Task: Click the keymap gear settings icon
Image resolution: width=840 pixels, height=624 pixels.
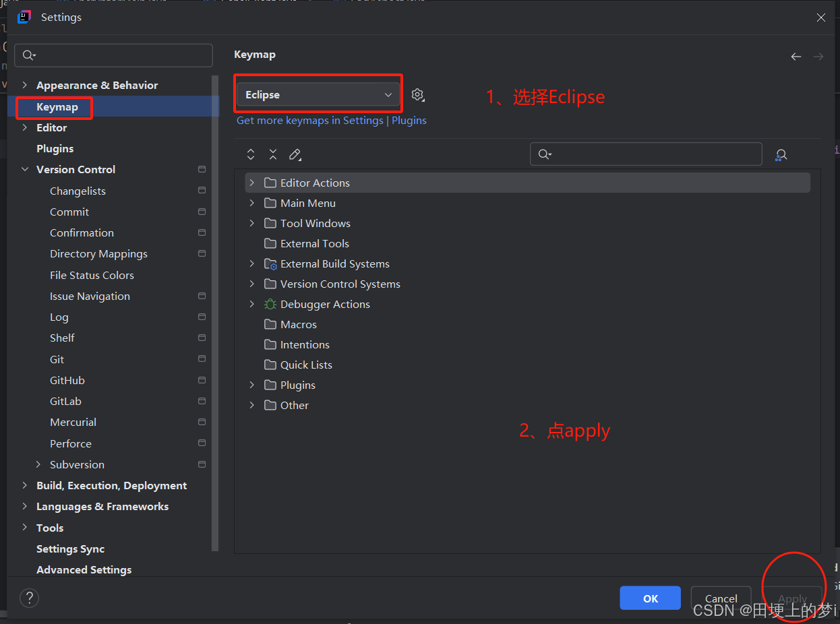Action: pos(417,95)
